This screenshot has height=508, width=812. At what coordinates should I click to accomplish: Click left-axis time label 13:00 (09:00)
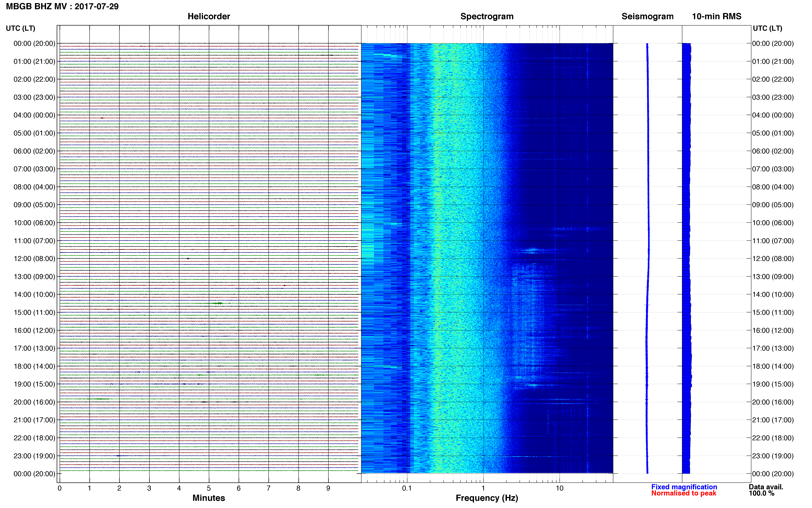34,277
